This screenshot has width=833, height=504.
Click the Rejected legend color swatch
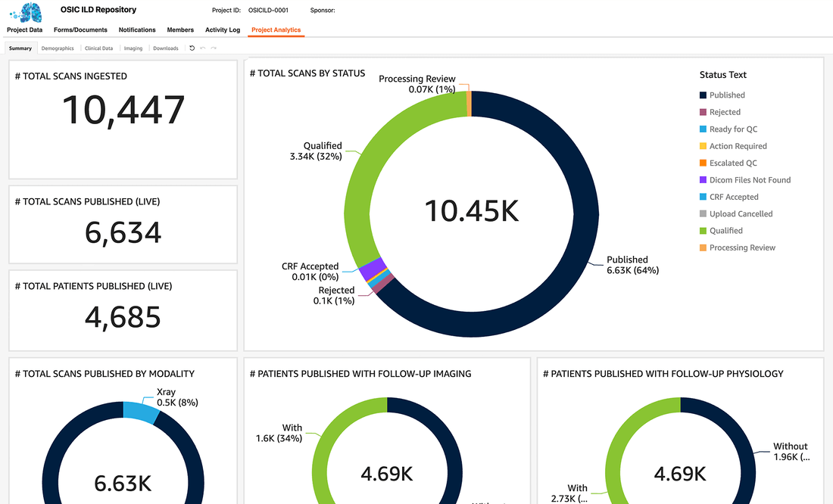[x=703, y=112]
